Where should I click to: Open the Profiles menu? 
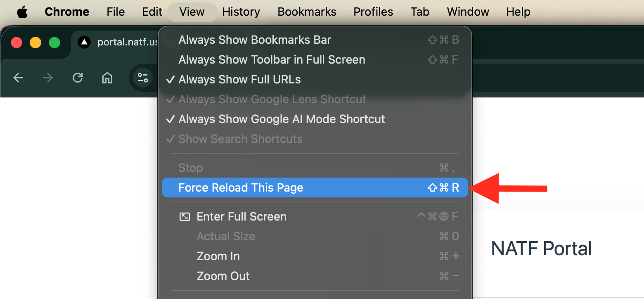[373, 12]
